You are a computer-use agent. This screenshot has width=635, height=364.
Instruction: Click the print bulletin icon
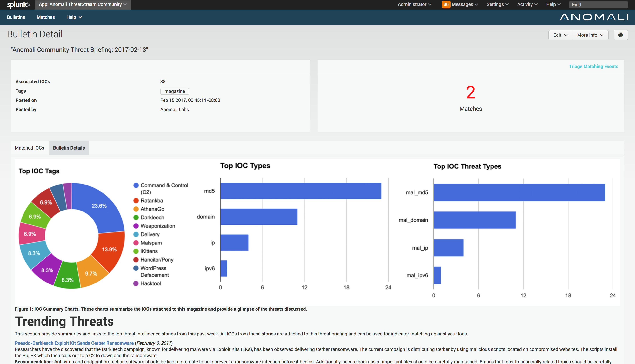[x=621, y=35]
